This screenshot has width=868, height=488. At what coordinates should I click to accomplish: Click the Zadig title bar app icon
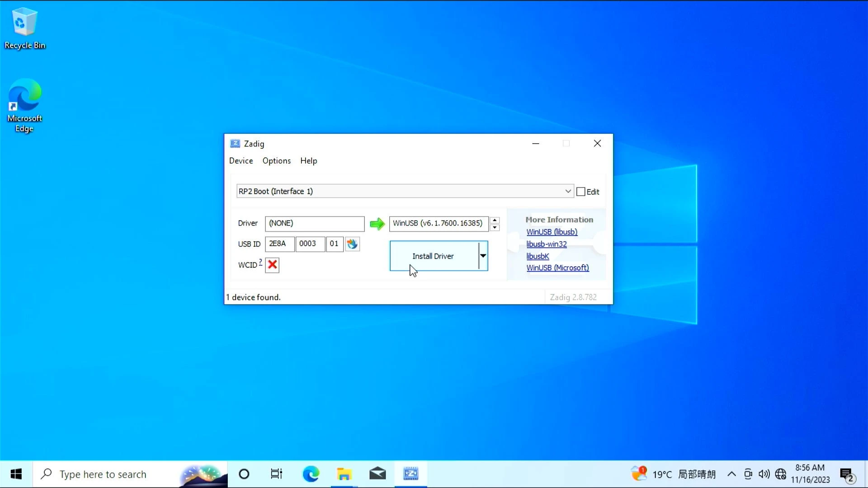(x=235, y=144)
